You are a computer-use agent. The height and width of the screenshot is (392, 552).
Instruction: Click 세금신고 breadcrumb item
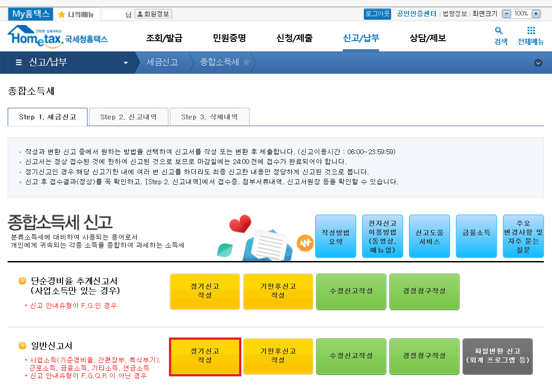[162, 62]
